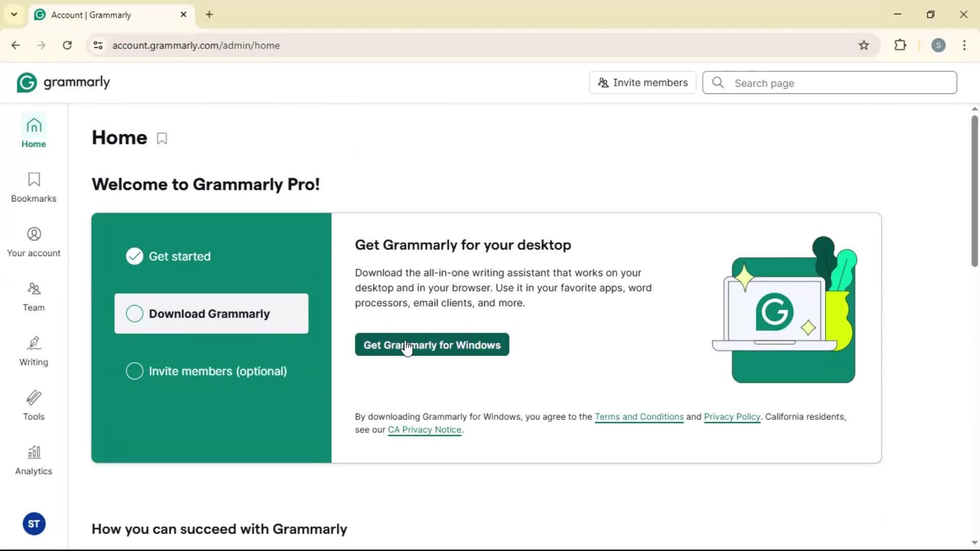Click Get Grammarly for Windows button
Screen dimensions: 980x551
(x=432, y=345)
